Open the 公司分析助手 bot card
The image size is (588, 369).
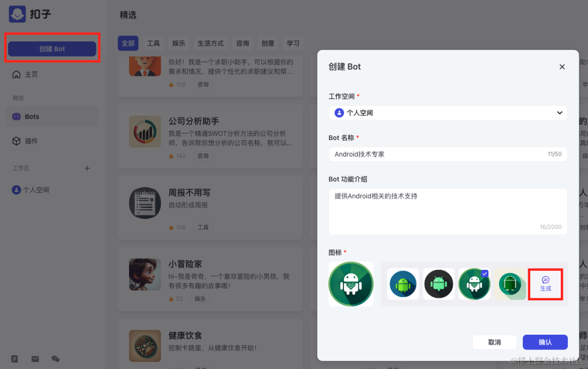click(x=210, y=137)
